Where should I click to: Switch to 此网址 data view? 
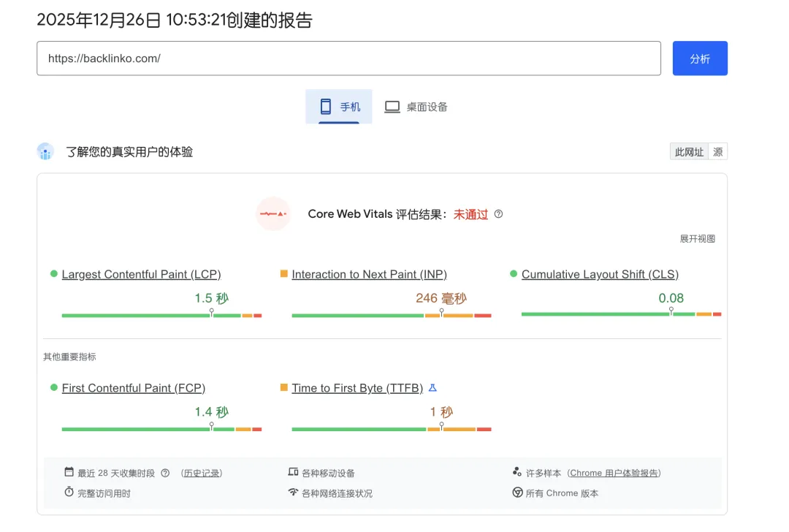[689, 152]
